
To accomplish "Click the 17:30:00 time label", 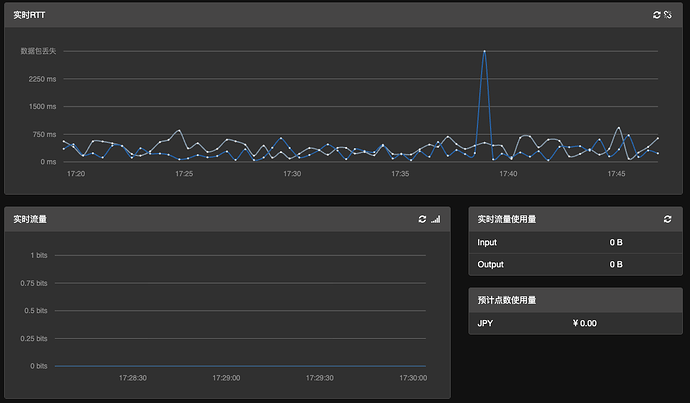I will 413,378.
